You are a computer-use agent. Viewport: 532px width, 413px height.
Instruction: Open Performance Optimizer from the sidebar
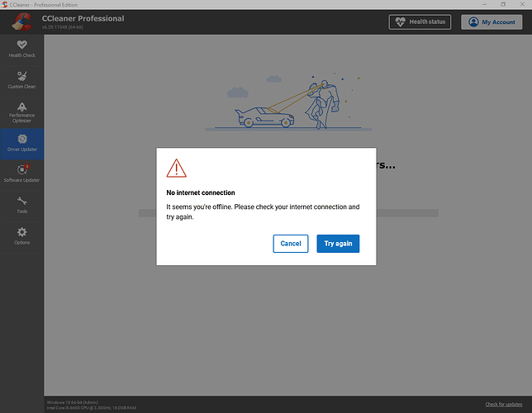(x=21, y=112)
